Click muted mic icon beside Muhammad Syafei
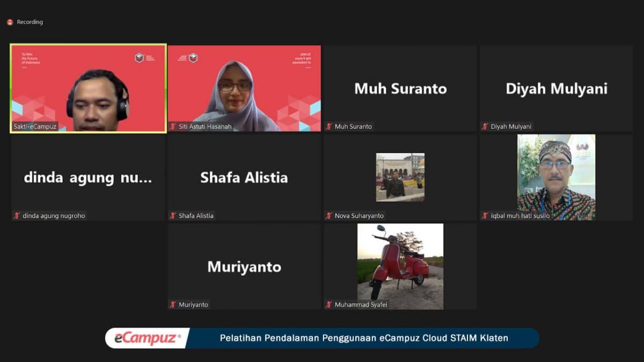The image size is (644, 362). click(x=328, y=305)
